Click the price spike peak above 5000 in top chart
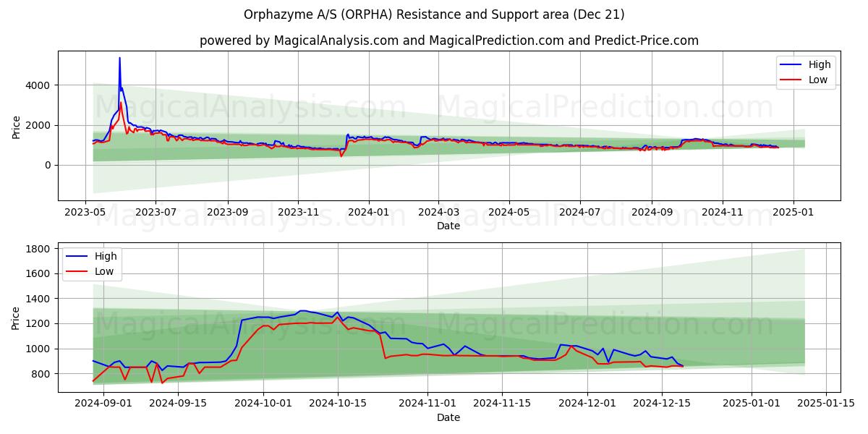Image resolution: width=868 pixels, height=434 pixels. tap(119, 58)
